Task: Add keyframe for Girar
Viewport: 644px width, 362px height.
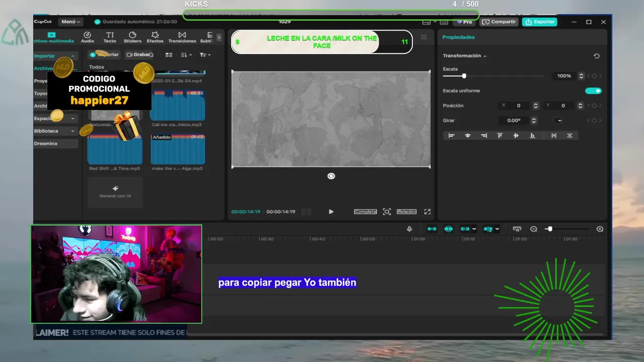Action: click(x=594, y=121)
